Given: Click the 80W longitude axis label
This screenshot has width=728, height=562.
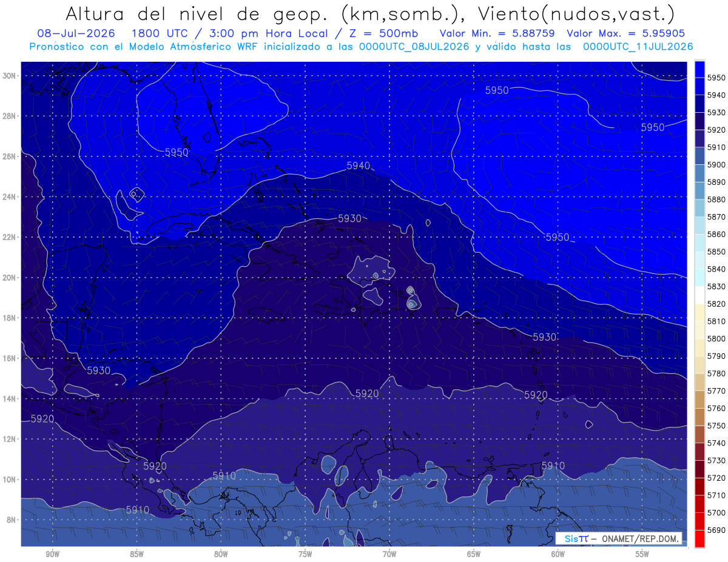Looking at the screenshot, I should tap(221, 555).
